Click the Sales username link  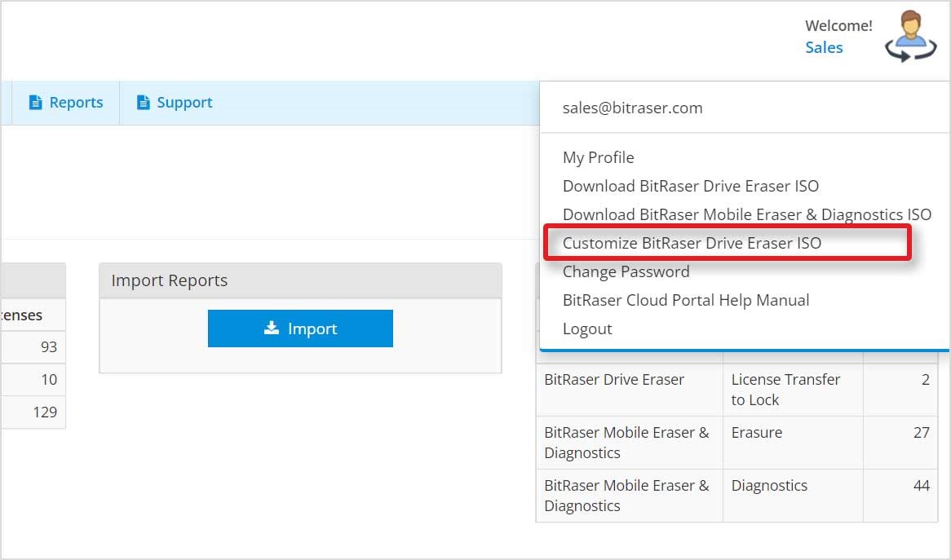(x=824, y=47)
